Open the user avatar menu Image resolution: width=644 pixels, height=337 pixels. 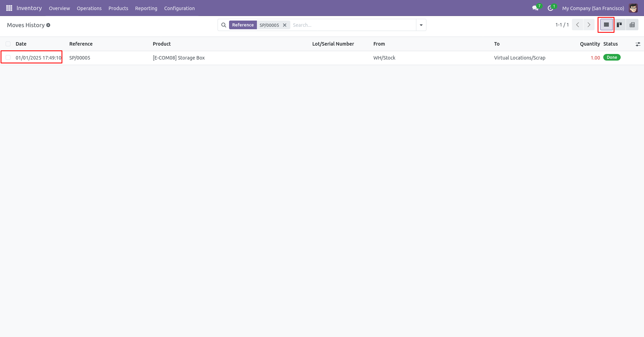[x=633, y=8]
